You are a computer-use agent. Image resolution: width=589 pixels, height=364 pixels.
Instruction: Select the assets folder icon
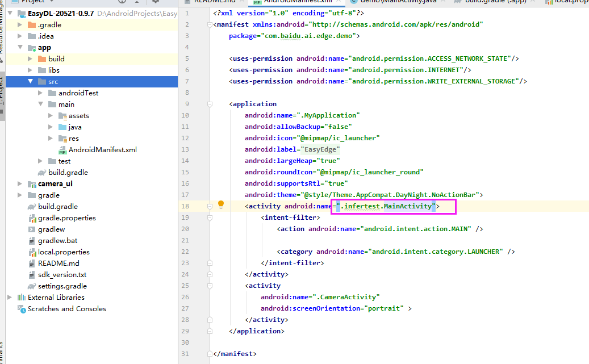coord(62,116)
